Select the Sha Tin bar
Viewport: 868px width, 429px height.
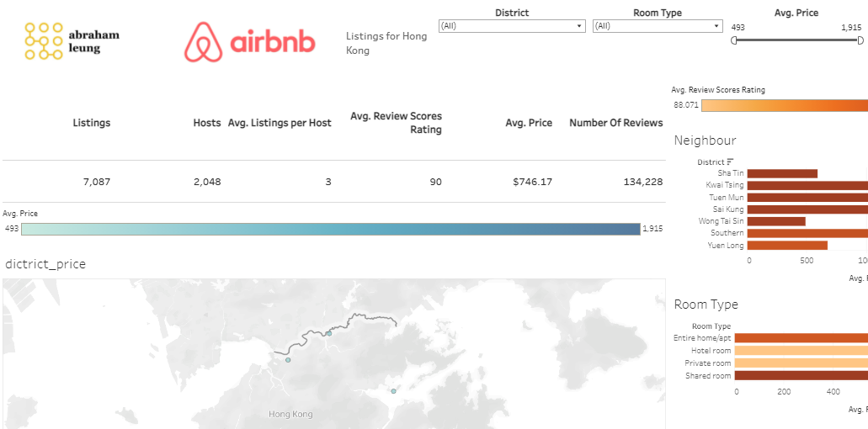click(782, 173)
